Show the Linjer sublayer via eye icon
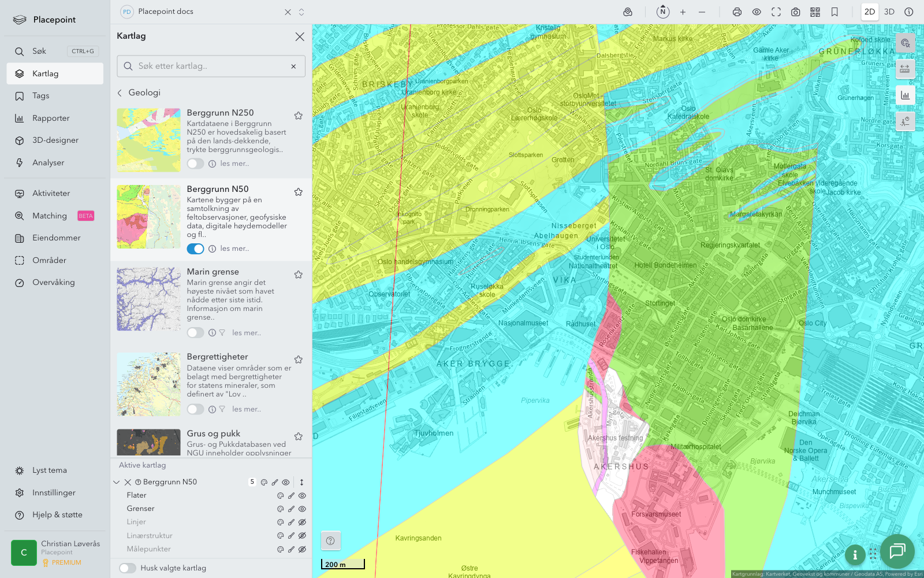The width and height of the screenshot is (924, 578). point(302,522)
